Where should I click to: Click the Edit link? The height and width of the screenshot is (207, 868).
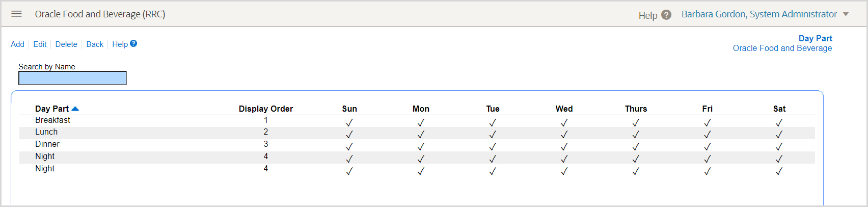pyautogui.click(x=40, y=44)
